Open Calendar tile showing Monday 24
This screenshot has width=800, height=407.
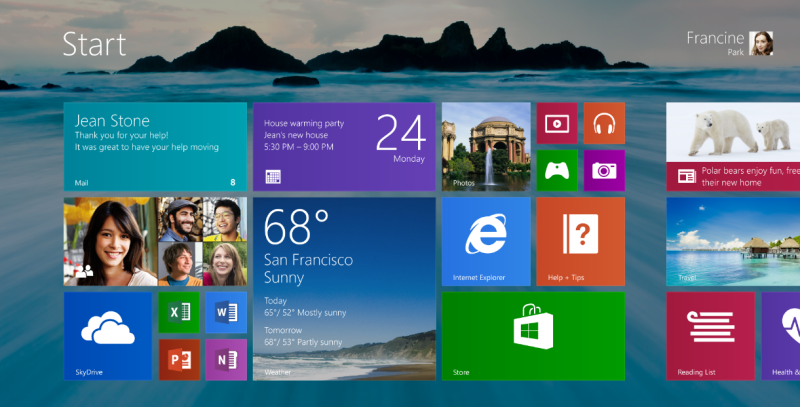pos(344,146)
